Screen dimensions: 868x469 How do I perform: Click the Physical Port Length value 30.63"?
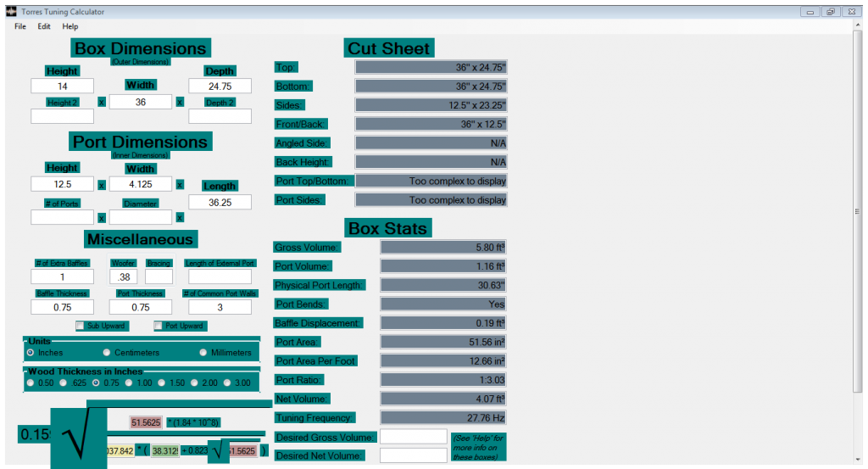[x=443, y=285]
